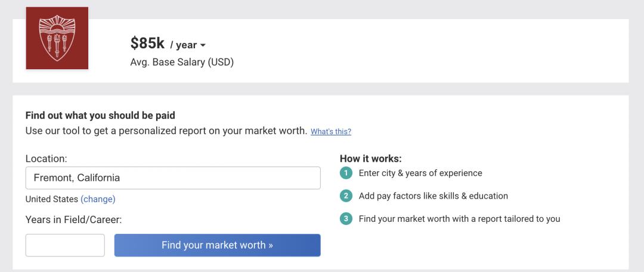Image resolution: width=644 pixels, height=272 pixels.
Task: Click the 'Location:' field label
Action: 47,159
